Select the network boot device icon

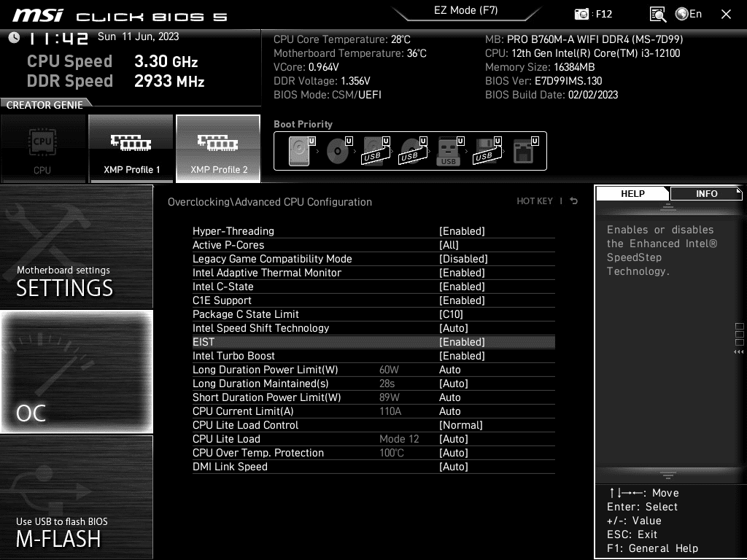click(525, 151)
